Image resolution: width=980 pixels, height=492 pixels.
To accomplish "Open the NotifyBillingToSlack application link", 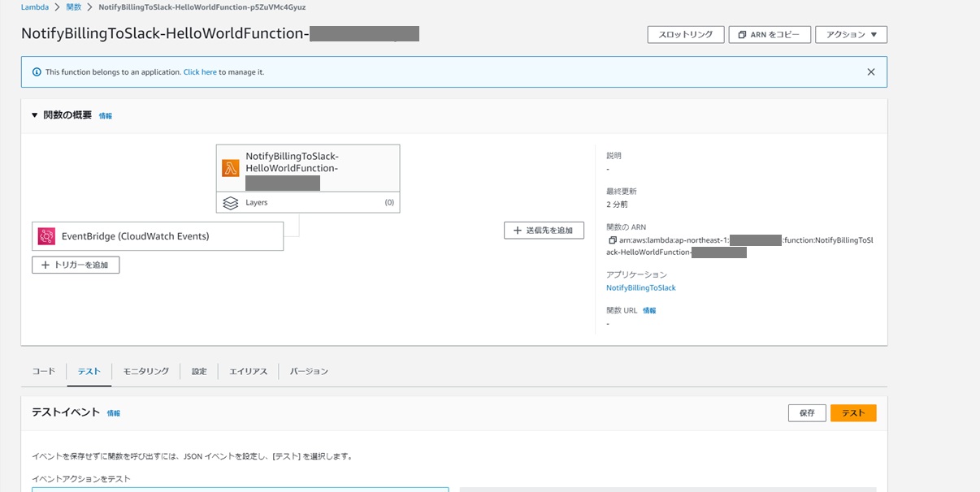I will (x=641, y=288).
